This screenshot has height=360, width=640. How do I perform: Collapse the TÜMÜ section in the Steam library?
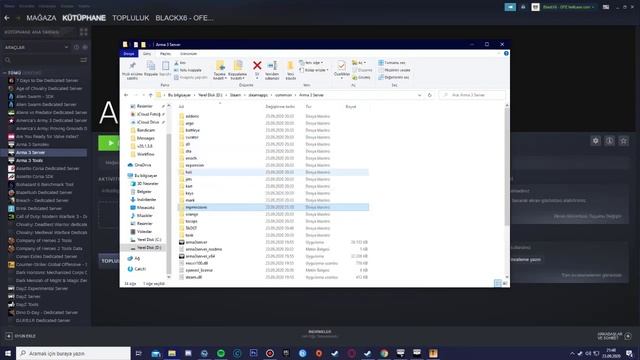[4, 73]
